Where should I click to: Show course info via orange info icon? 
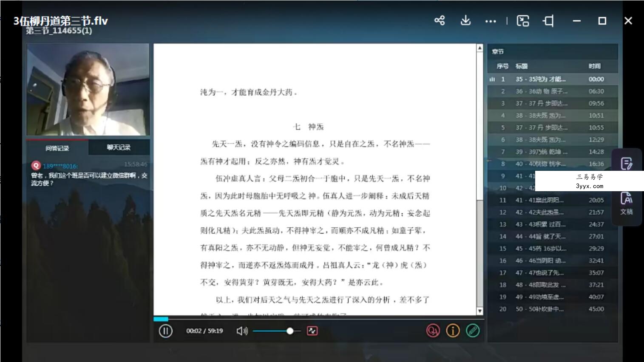(453, 331)
